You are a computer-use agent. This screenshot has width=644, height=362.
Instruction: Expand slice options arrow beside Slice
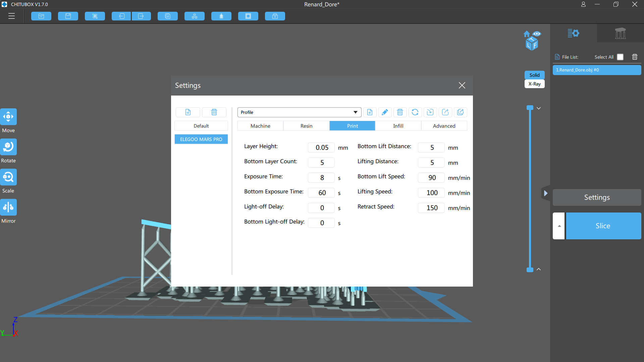(559, 226)
